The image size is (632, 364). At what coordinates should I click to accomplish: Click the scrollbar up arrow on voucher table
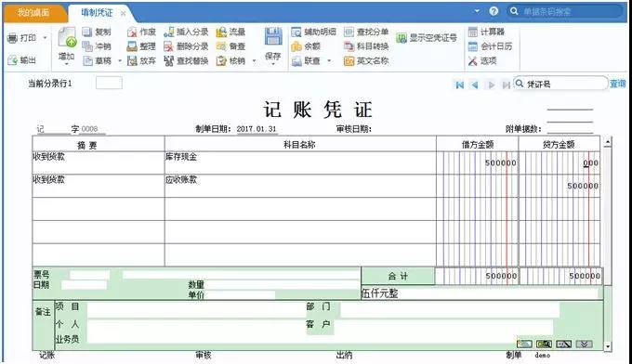[x=608, y=142]
